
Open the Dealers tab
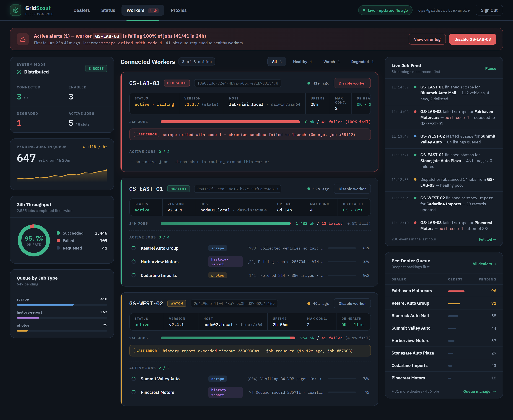point(82,10)
